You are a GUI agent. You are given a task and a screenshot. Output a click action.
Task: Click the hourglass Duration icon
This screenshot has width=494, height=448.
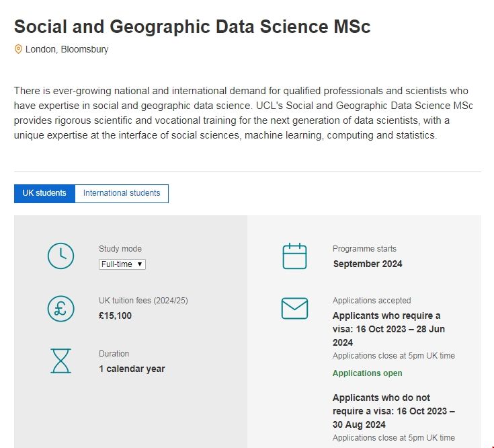[60, 361]
